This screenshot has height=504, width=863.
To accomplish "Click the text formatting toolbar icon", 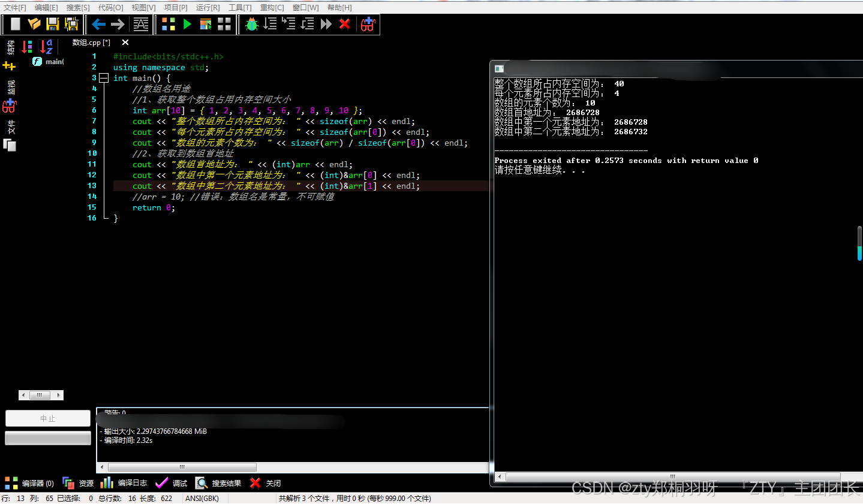I will coord(140,24).
